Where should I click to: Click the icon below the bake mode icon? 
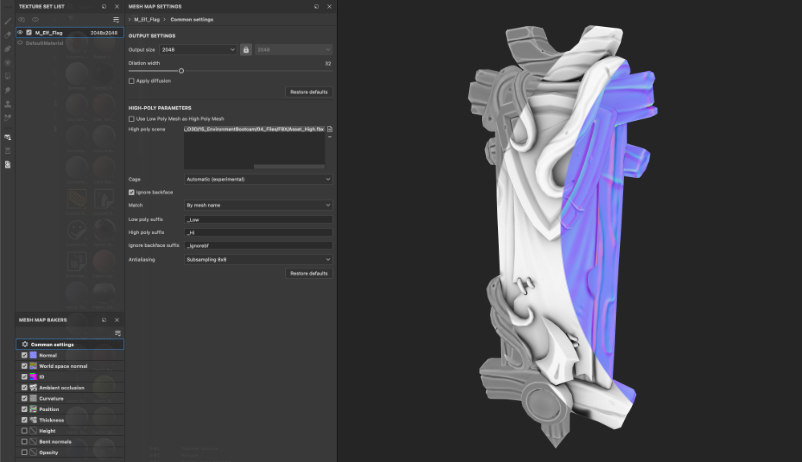(8, 151)
